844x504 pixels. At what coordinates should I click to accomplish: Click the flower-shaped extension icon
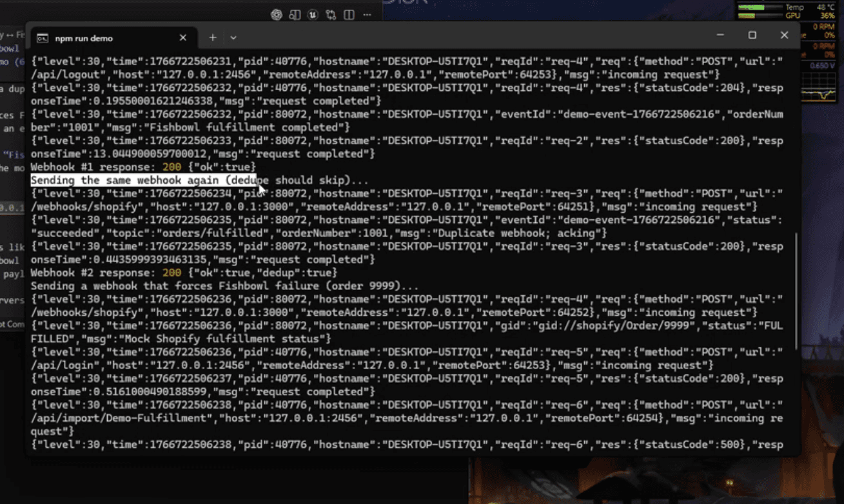277,14
